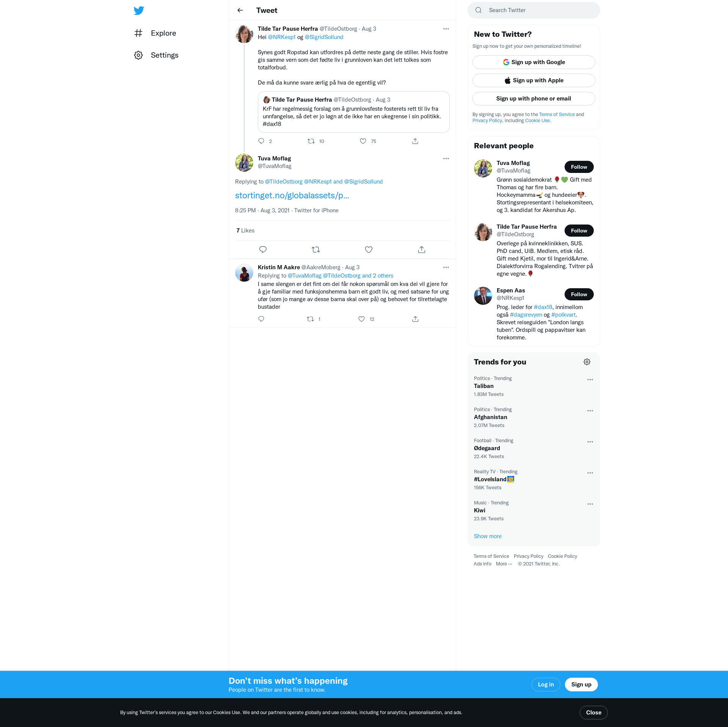Open the stortinget.no link
Viewport: 728px width, 727px height.
[x=292, y=195]
